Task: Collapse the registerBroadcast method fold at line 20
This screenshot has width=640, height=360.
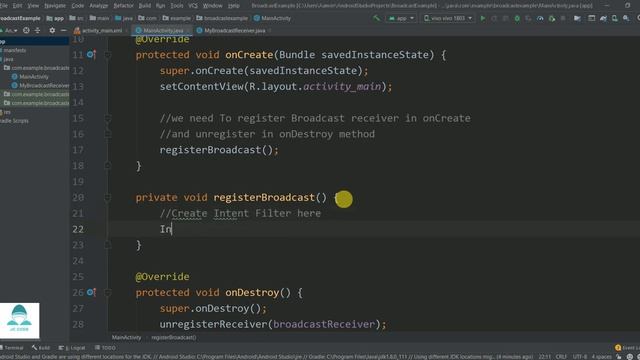Action: pos(107,198)
